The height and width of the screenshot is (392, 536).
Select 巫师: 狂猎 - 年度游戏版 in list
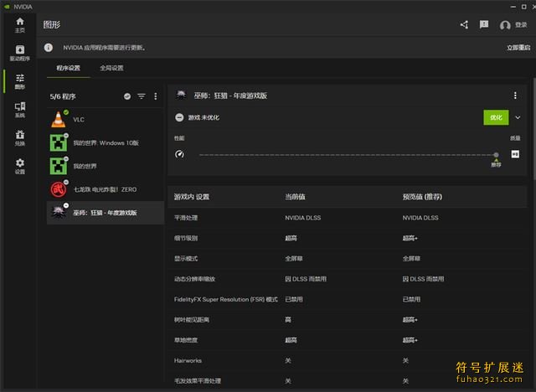pyautogui.click(x=106, y=213)
